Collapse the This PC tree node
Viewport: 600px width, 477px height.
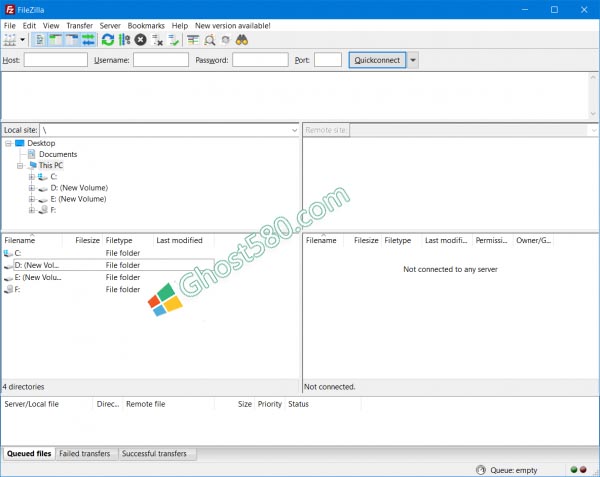[x=20, y=166]
